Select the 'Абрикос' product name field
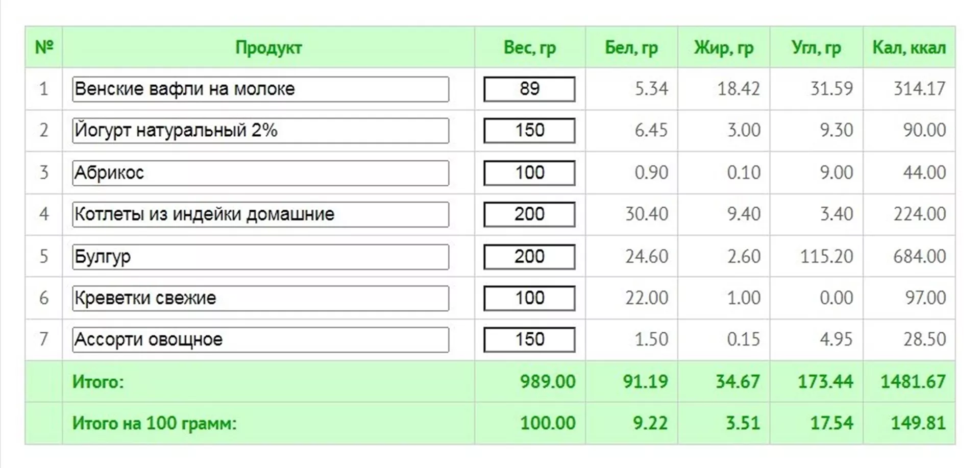Image resolution: width=980 pixels, height=468 pixels. click(260, 173)
